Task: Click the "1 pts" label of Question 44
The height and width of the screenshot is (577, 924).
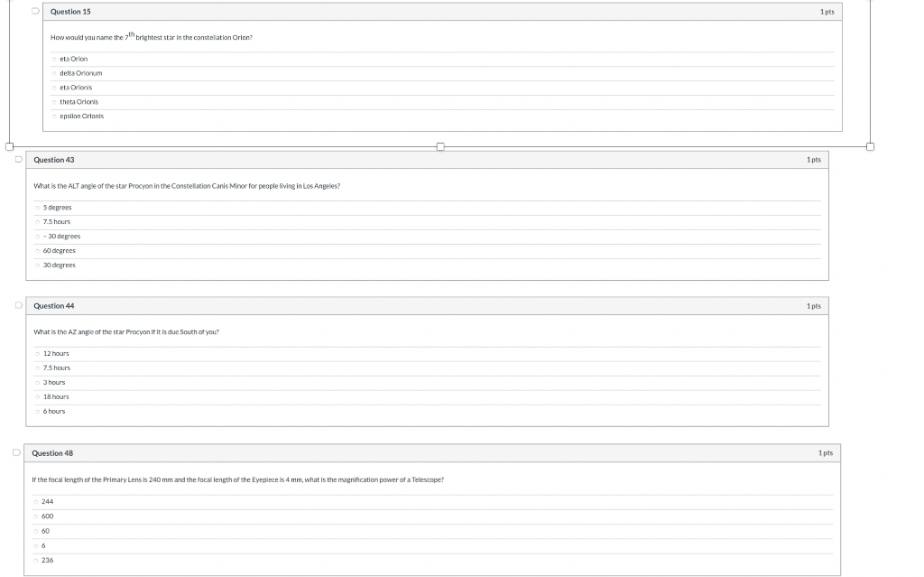Action: point(813,306)
